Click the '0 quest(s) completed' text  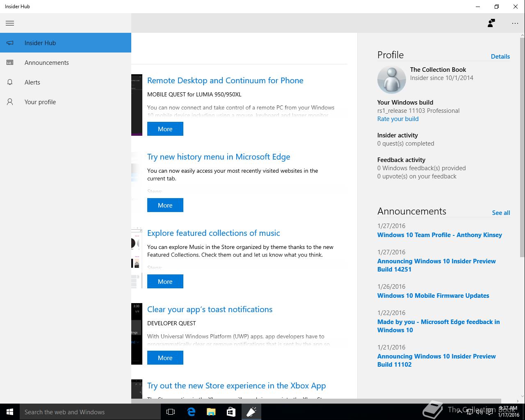pos(406,144)
